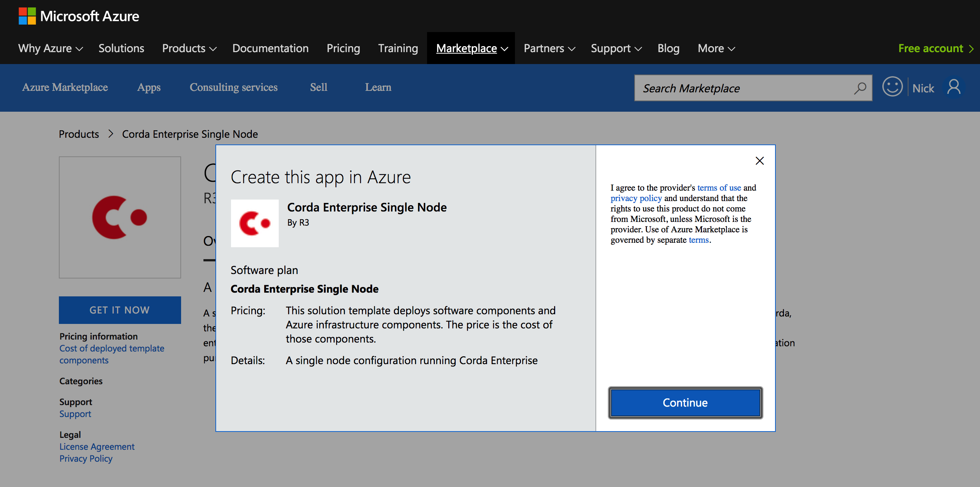Click the Microsoft Azure logo
Viewport: 980px width, 487px height.
pyautogui.click(x=79, y=16)
